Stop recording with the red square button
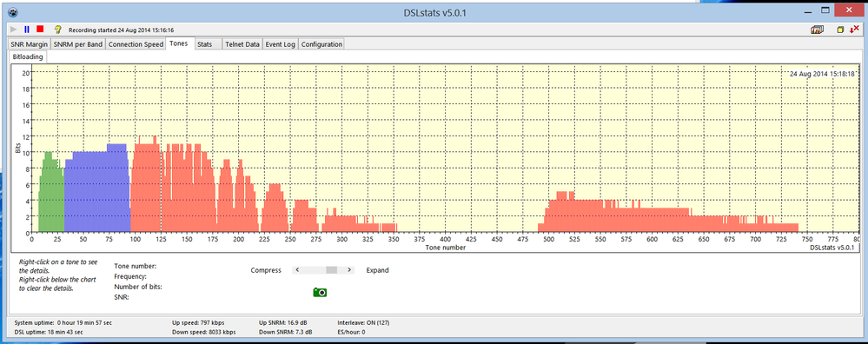Image resolution: width=868 pixels, height=344 pixels. (40, 30)
